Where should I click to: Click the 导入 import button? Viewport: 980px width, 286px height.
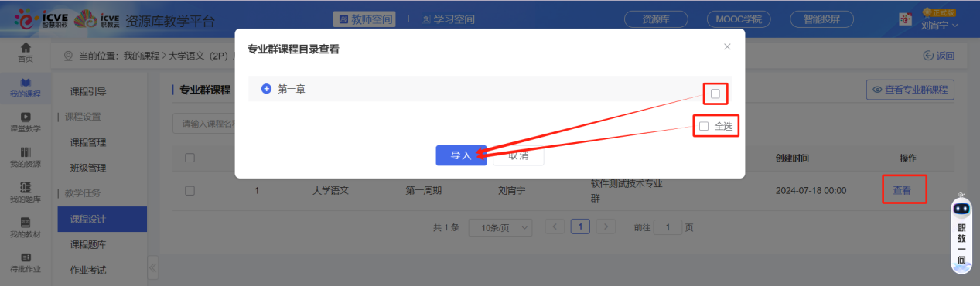coord(461,155)
